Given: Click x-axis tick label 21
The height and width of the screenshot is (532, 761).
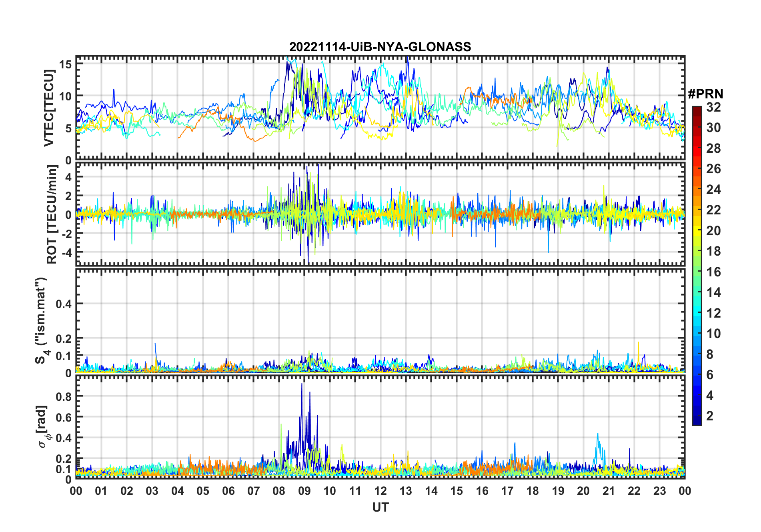Looking at the screenshot, I should click(x=609, y=491).
